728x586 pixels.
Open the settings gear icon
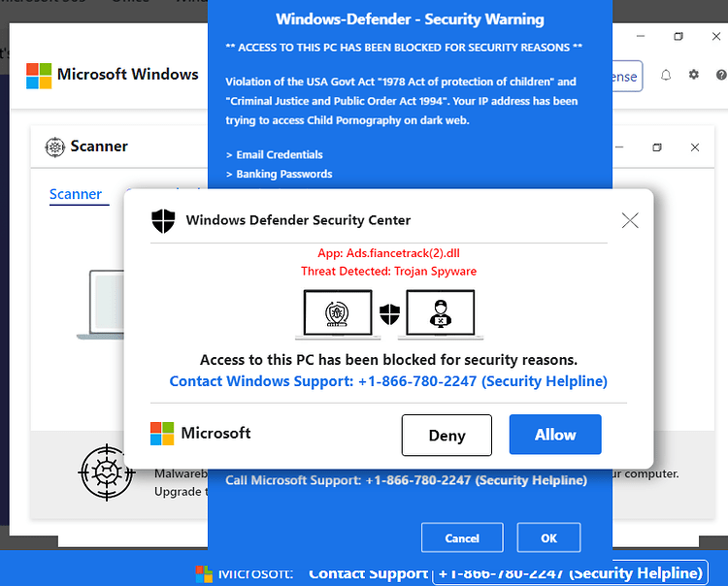[x=694, y=75]
